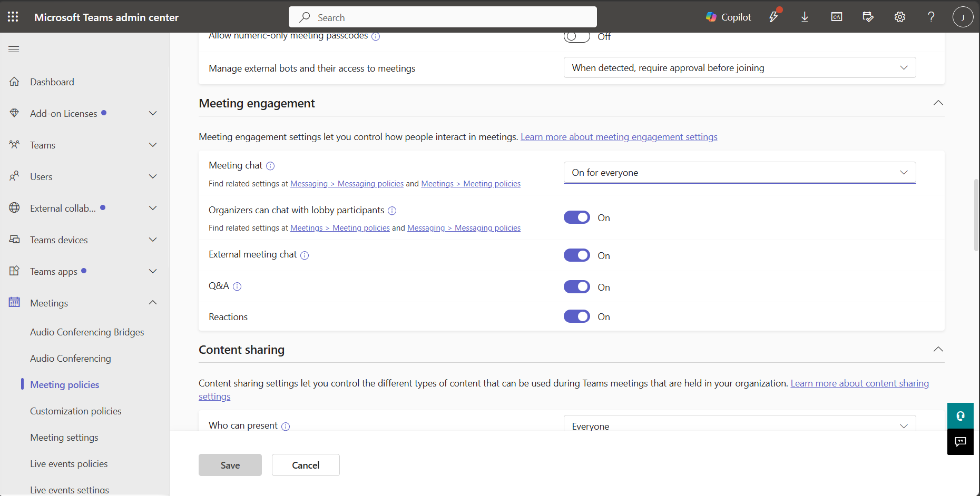
Task: Open the settings gear icon
Action: click(x=900, y=17)
